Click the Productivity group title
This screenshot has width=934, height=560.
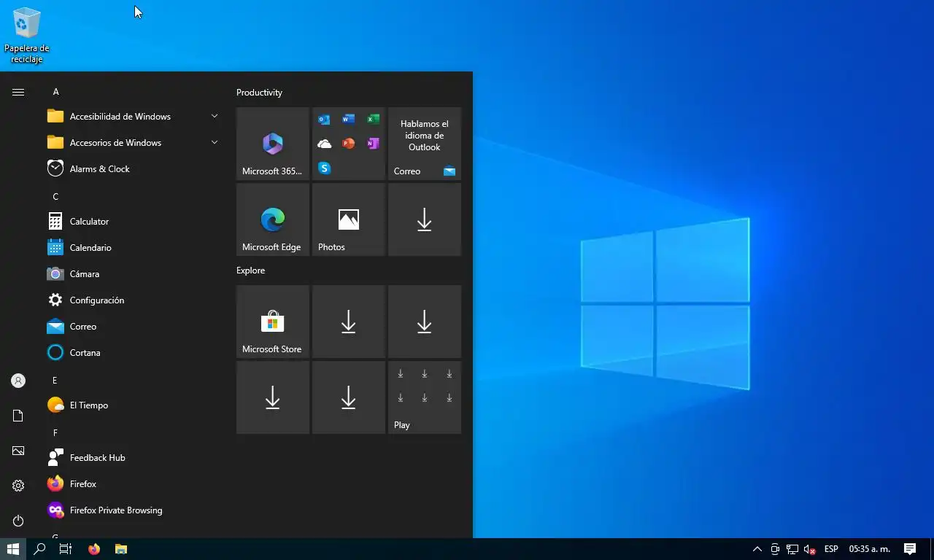(259, 93)
